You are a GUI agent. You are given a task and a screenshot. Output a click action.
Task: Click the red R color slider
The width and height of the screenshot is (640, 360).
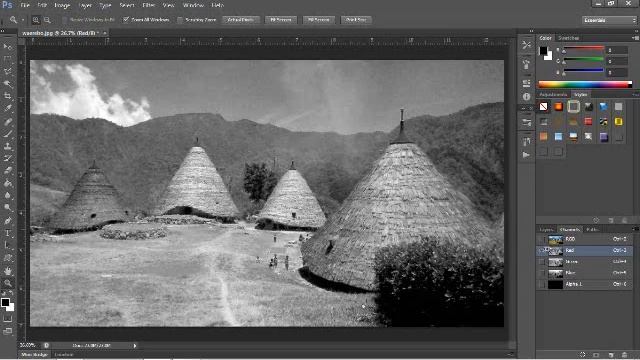click(584, 48)
